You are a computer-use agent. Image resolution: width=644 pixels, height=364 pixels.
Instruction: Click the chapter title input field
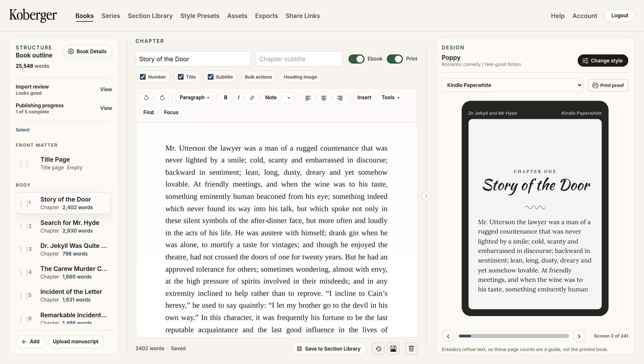coord(193,59)
